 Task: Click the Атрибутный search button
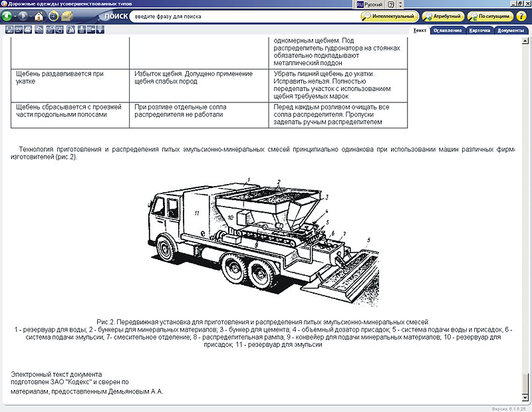[x=444, y=16]
